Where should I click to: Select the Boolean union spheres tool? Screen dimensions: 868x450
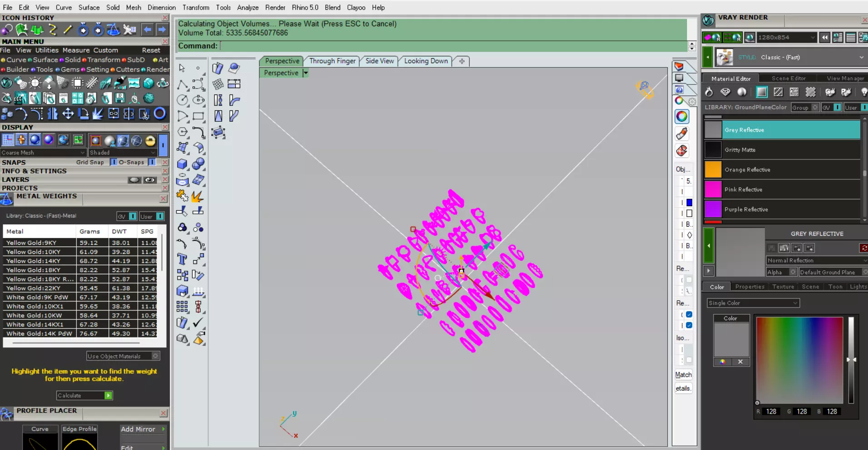coord(198,164)
